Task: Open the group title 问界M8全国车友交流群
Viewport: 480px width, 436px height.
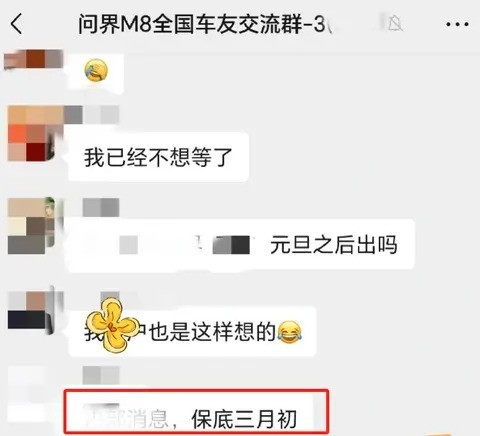Action: click(x=205, y=24)
